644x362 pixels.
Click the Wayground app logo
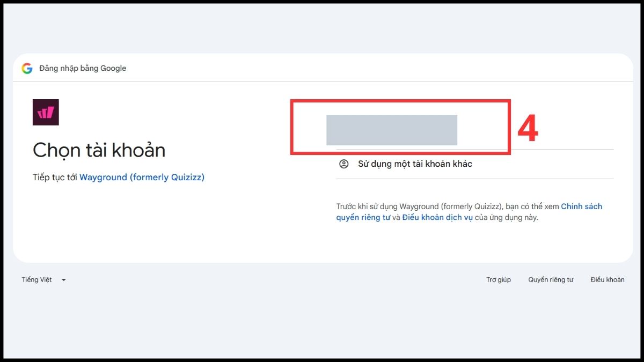click(x=46, y=112)
